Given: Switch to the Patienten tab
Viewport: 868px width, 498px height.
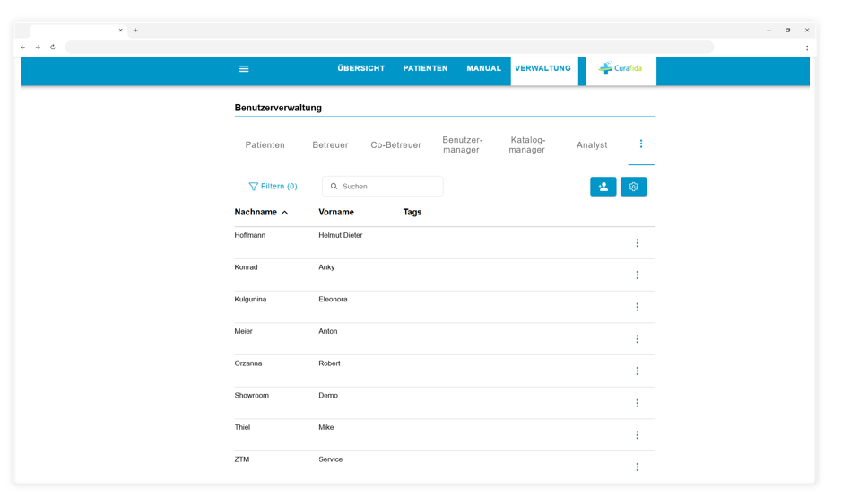Looking at the screenshot, I should (265, 145).
